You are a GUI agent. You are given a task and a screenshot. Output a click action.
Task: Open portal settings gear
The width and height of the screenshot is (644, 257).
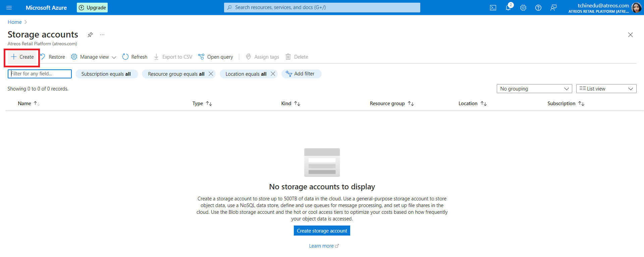click(x=523, y=8)
